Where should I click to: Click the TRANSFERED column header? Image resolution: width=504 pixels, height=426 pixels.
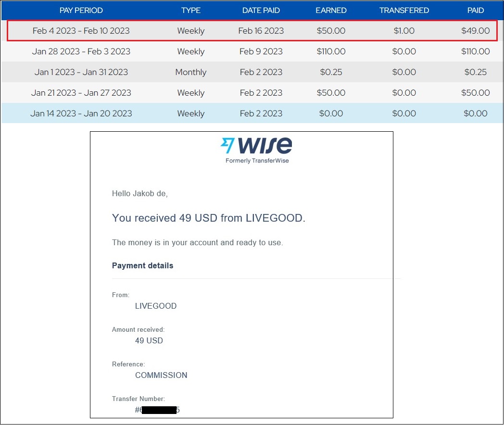[x=404, y=10]
